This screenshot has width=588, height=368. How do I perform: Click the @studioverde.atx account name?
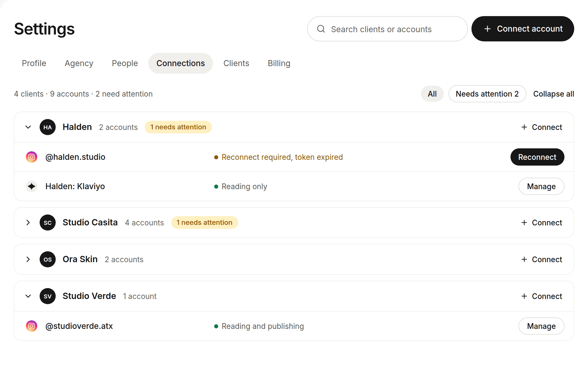pyautogui.click(x=79, y=326)
